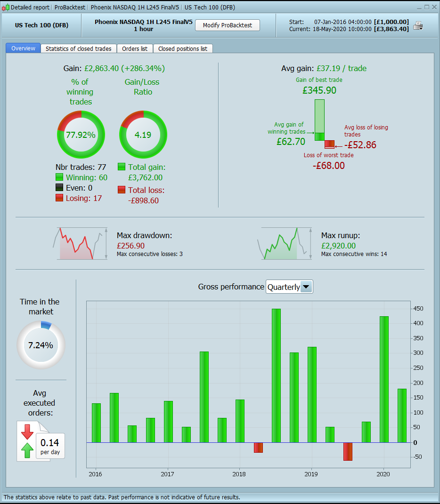Click the Modify ProBacktest button
Viewport: 440px width, 504px height.
pos(227,25)
